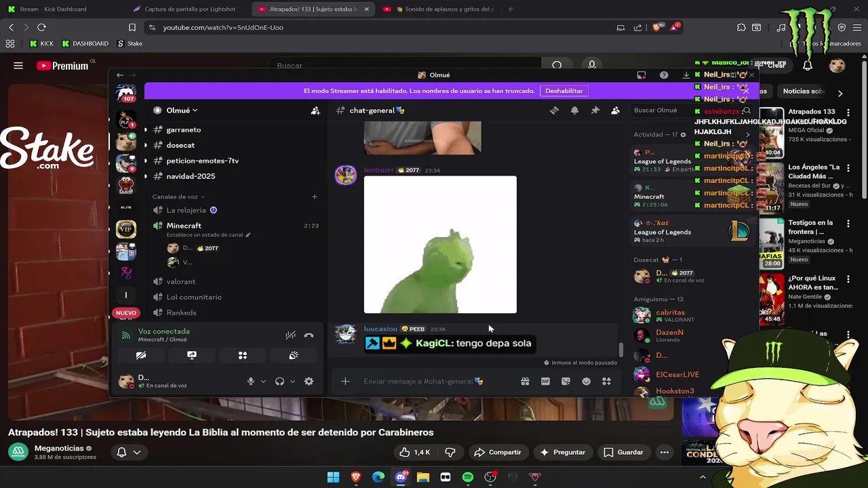Reload the YouTube page
The image size is (868, 488).
click(x=41, y=27)
